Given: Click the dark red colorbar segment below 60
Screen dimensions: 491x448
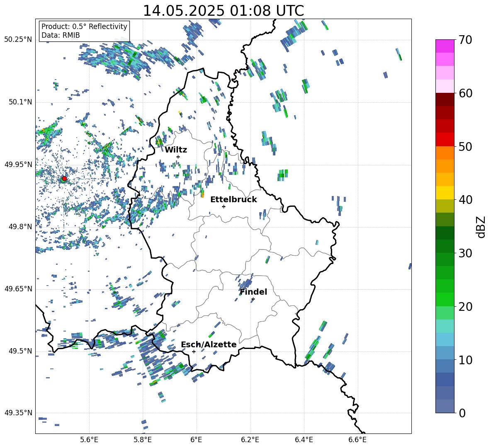Looking at the screenshot, I should [445, 99].
